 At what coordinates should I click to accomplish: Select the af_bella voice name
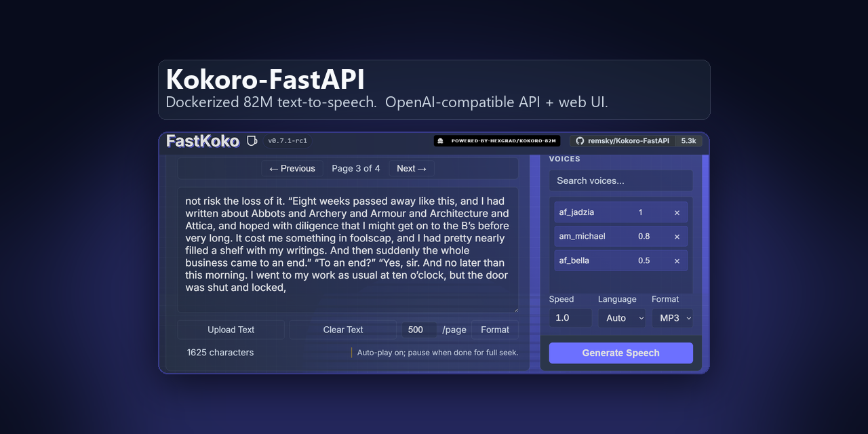[x=574, y=261]
